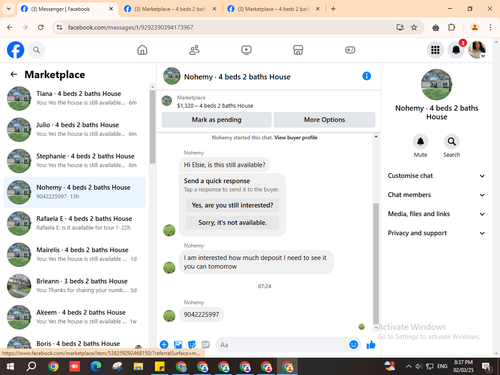Expand Privacy and support section
500x375 pixels.
tap(436, 233)
